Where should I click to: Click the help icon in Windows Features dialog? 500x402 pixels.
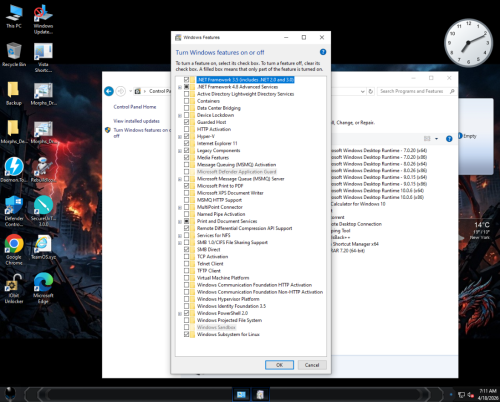[323, 52]
